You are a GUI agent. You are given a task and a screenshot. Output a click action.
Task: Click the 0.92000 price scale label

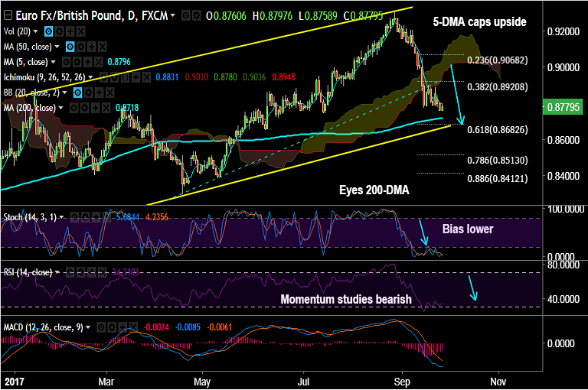click(563, 31)
